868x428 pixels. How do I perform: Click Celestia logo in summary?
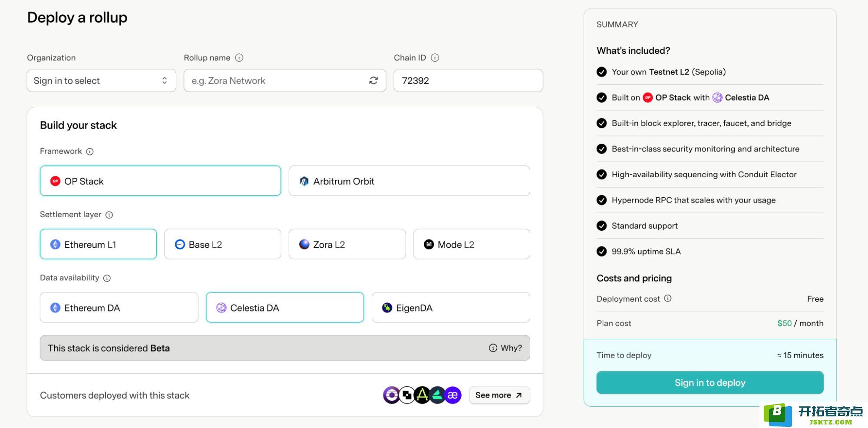coord(717,97)
